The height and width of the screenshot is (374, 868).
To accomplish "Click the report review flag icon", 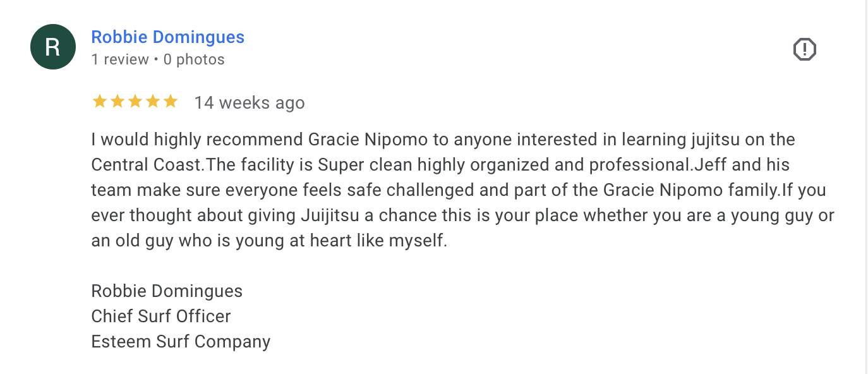I will [x=804, y=49].
